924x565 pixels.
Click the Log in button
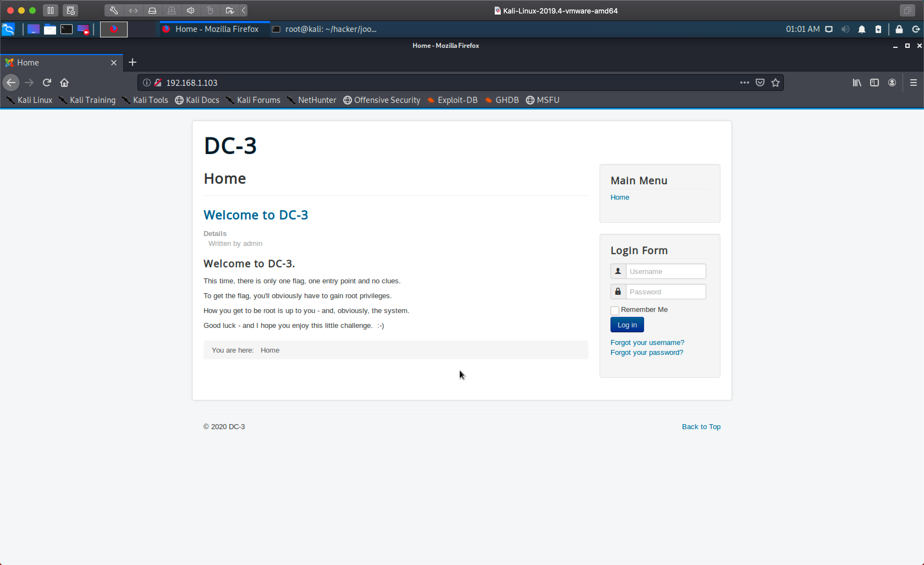click(x=627, y=325)
